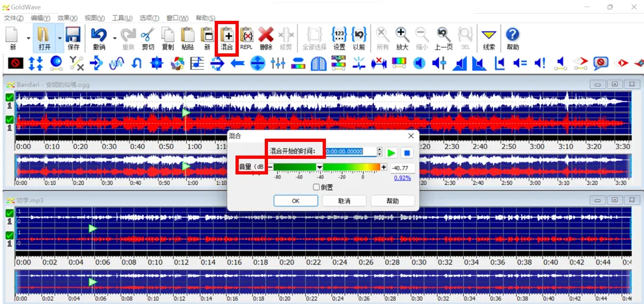This screenshot has height=304, width=644.
Task: Click the -40.77 volume value field
Action: [403, 167]
